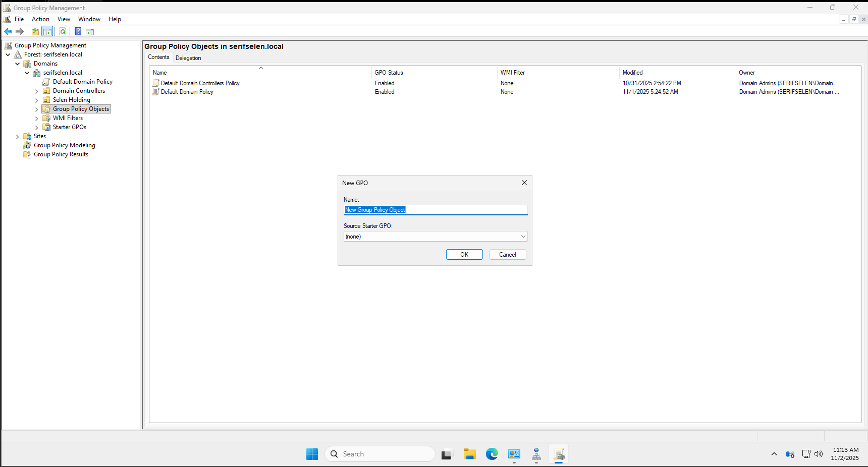Viewport: 868px width, 467px height.
Task: Select Group Policy Modeling in tree
Action: (64, 145)
